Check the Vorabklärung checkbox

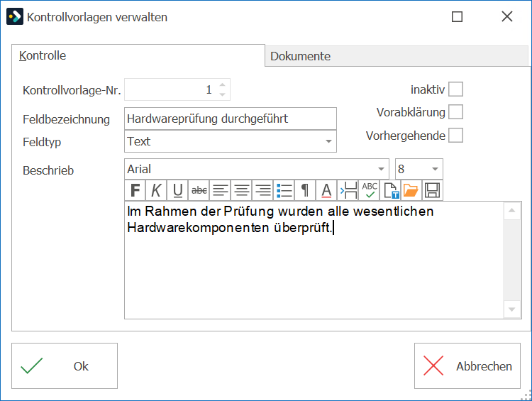[x=455, y=112]
